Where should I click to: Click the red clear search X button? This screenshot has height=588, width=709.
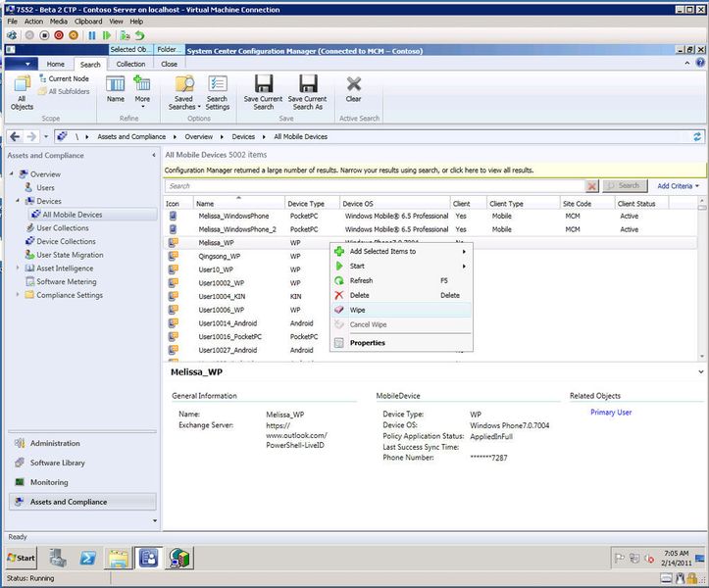click(591, 186)
